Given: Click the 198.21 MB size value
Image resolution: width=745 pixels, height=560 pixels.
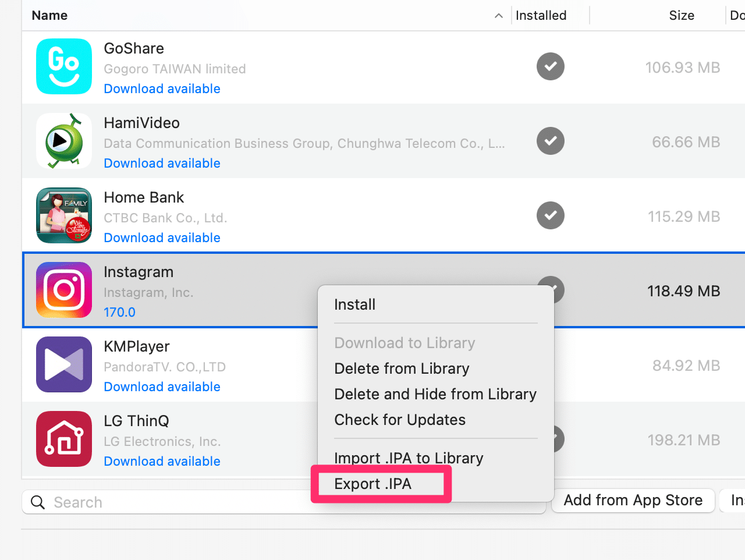Looking at the screenshot, I should pos(684,440).
